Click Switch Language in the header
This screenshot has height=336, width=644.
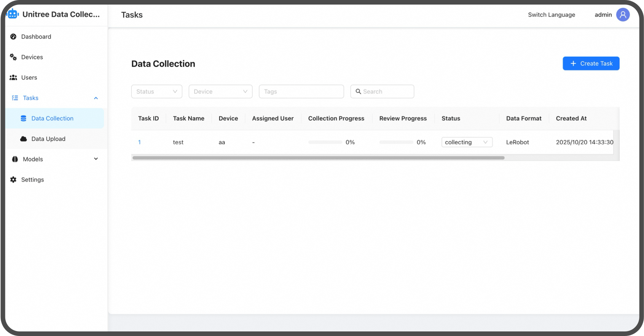click(551, 15)
